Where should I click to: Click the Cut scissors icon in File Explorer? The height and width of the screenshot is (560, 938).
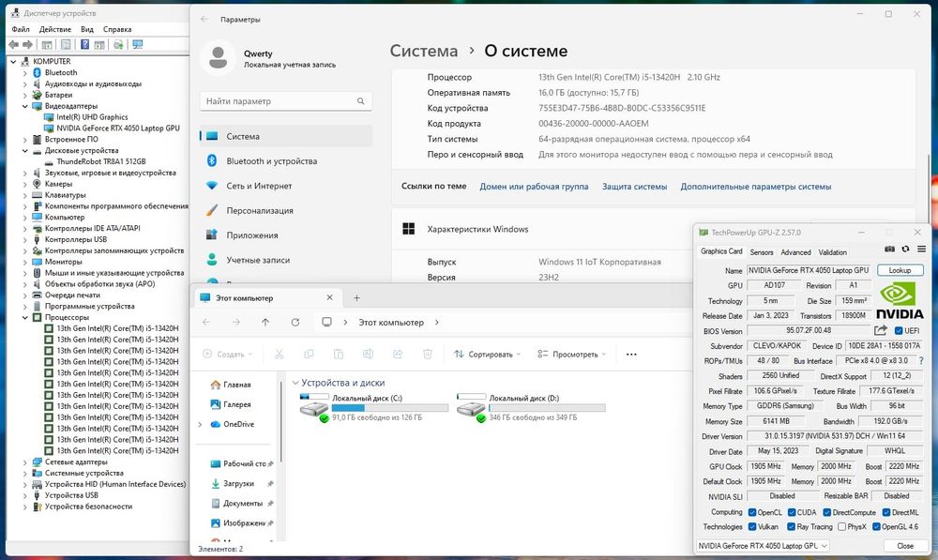(x=279, y=355)
